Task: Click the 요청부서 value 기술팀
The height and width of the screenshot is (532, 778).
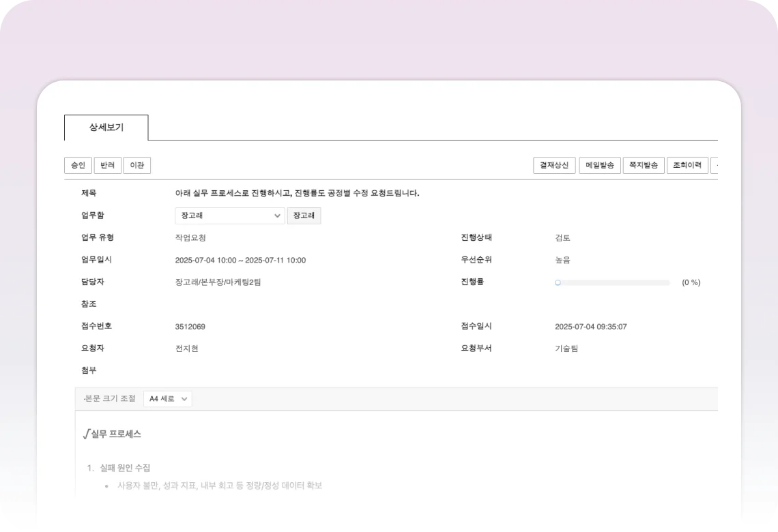Action: click(566, 349)
